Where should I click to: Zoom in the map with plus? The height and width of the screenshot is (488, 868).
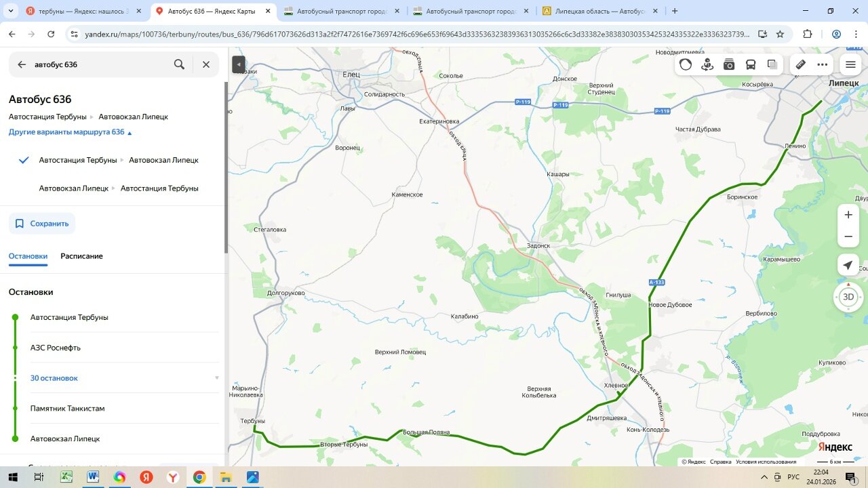[848, 215]
